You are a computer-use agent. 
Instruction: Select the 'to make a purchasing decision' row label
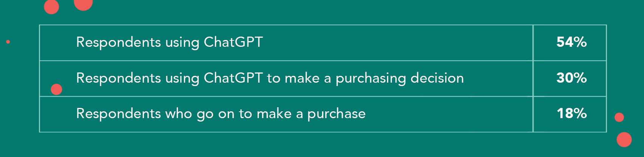coord(270,78)
